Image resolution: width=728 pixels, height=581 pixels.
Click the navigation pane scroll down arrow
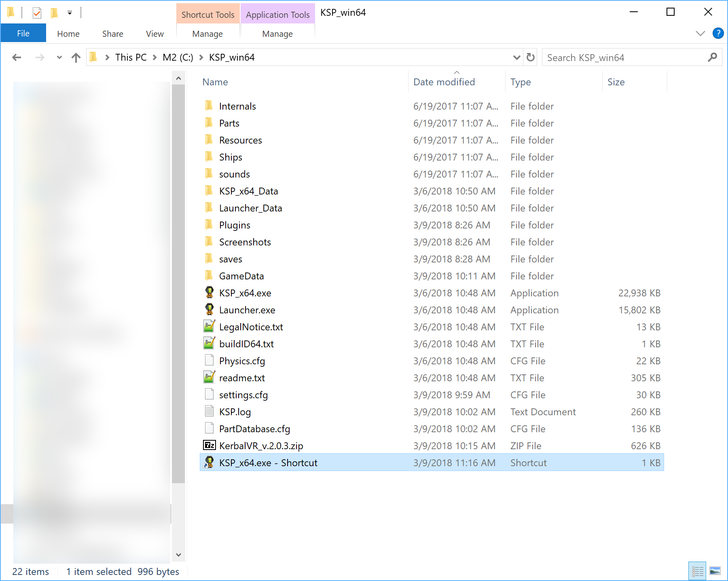coord(178,555)
